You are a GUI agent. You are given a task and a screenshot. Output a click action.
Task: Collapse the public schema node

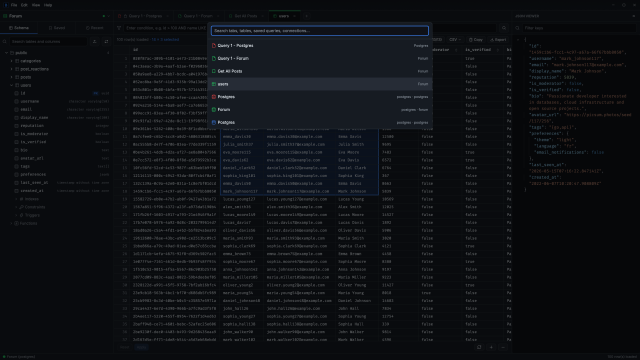[x=7, y=53]
